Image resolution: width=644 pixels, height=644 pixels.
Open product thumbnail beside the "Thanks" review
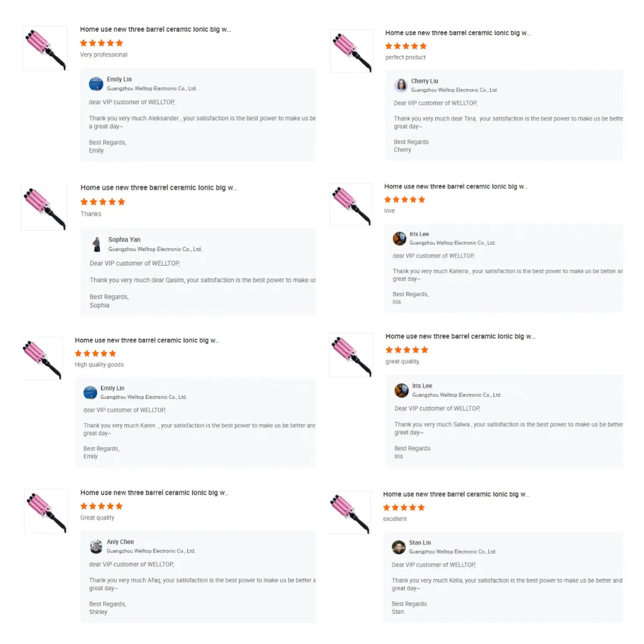coord(44,207)
